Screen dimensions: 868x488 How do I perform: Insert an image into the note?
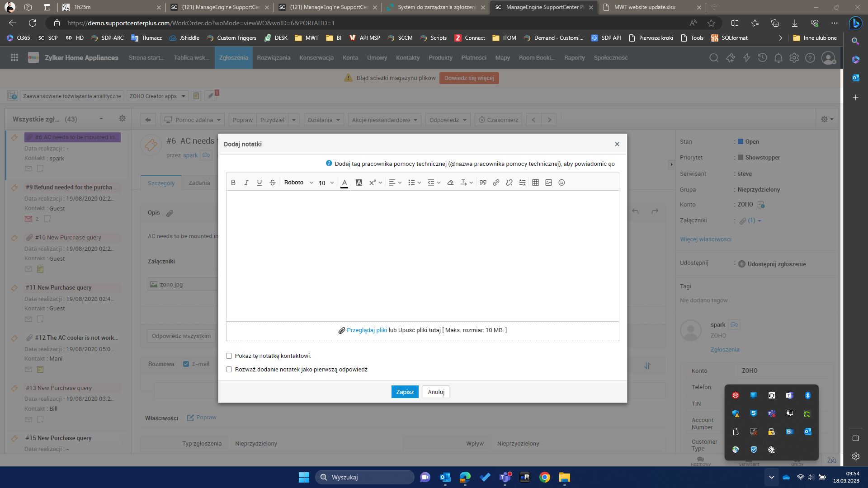point(548,183)
